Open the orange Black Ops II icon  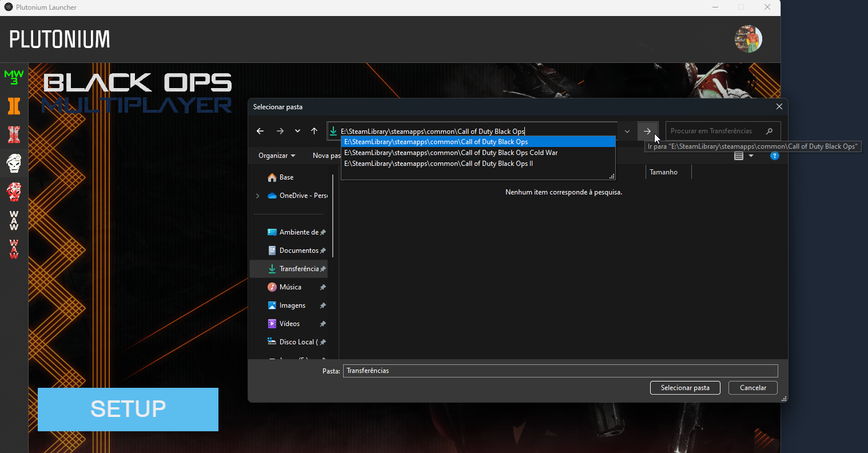pyautogui.click(x=14, y=106)
